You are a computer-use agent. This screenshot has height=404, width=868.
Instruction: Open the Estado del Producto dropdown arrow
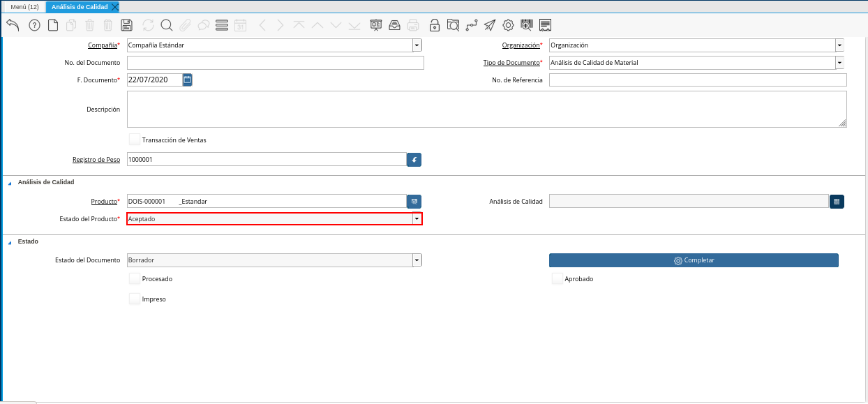pos(417,219)
